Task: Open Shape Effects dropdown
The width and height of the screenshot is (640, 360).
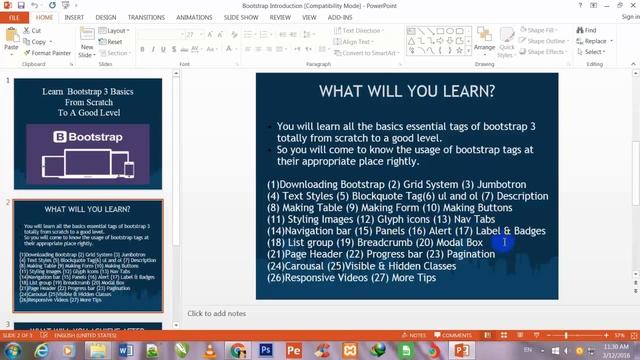Action: 543,52
